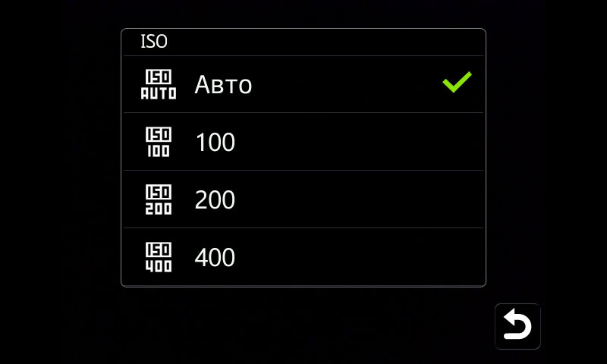Screen dimensions: 607x364
Task: Click the green checkmark beside Авто
Action: tap(457, 83)
